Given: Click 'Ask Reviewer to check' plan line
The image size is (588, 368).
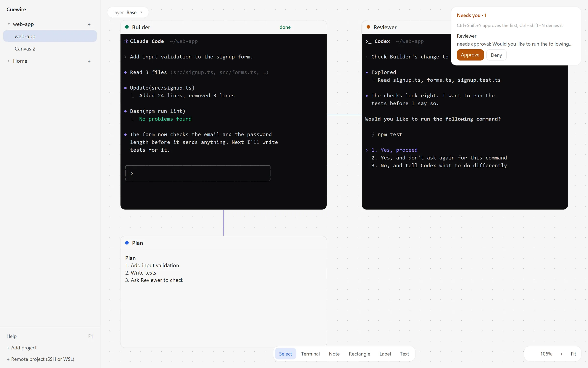Looking at the screenshot, I should (154, 280).
